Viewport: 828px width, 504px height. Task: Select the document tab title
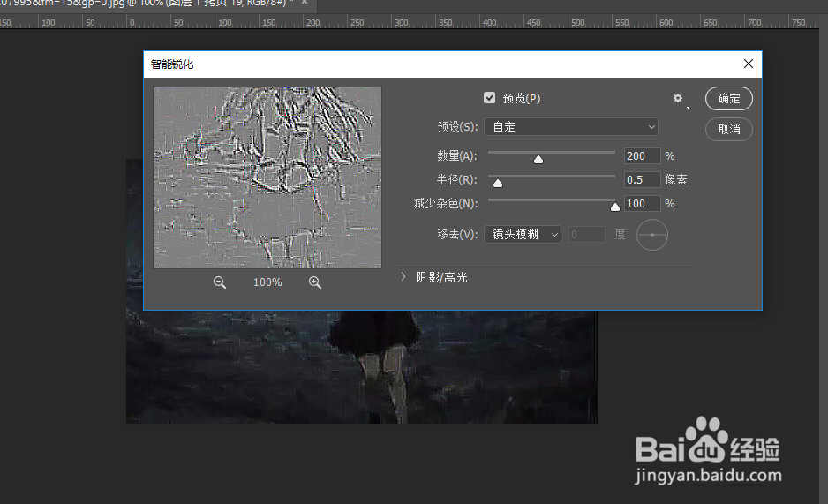click(146, 3)
